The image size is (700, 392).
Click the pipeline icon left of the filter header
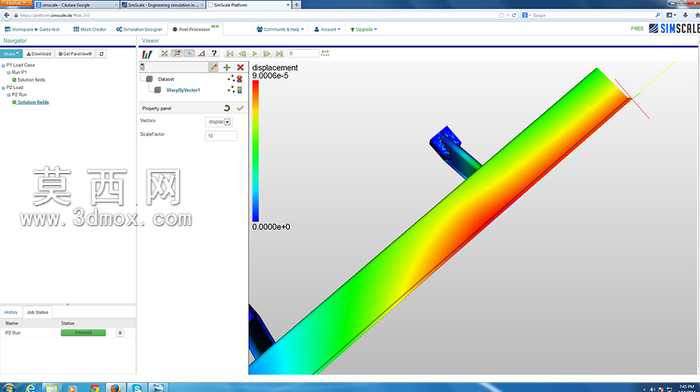(x=142, y=67)
